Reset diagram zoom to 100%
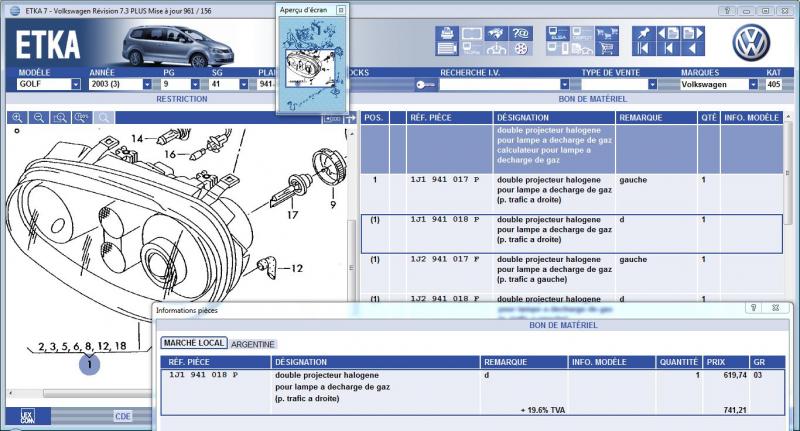The height and width of the screenshot is (431, 800). (x=82, y=118)
